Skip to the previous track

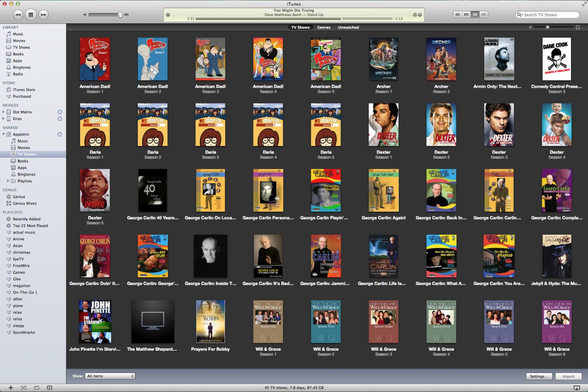click(x=18, y=15)
